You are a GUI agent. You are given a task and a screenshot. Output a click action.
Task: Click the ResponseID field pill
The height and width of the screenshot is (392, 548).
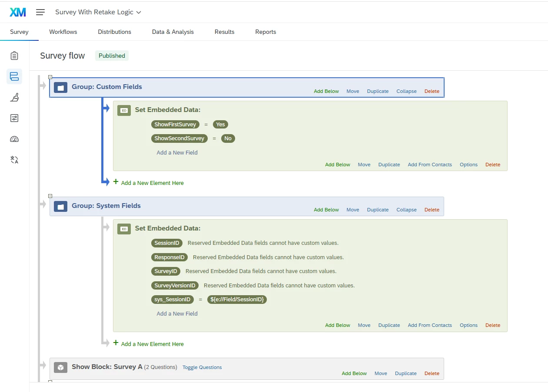(x=169, y=257)
